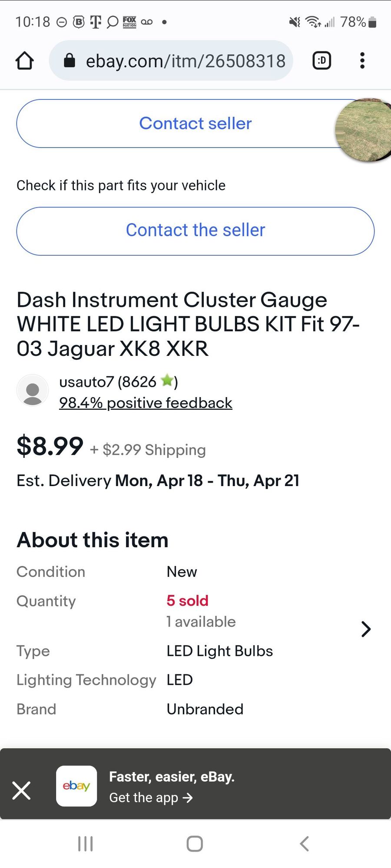Screen dimensions: 391x868
Task: Tap the Android home navigation button
Action: (195, 844)
